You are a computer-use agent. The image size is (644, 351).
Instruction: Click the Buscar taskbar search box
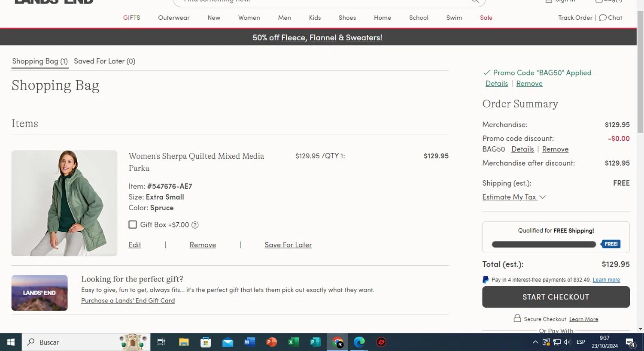click(x=86, y=342)
